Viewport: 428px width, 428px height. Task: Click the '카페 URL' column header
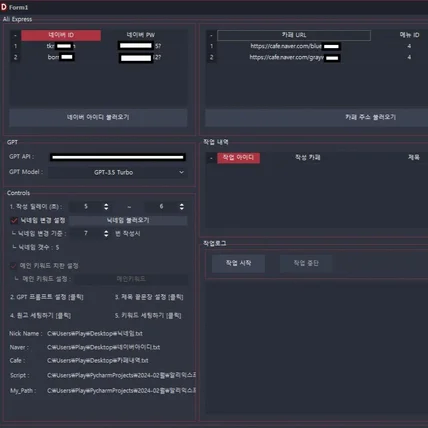pos(294,35)
